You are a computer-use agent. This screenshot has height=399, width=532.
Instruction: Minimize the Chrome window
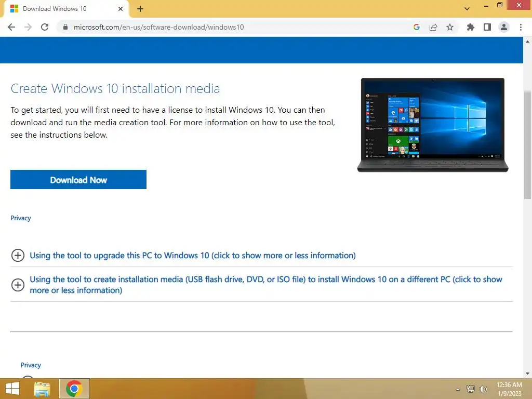[x=486, y=5]
